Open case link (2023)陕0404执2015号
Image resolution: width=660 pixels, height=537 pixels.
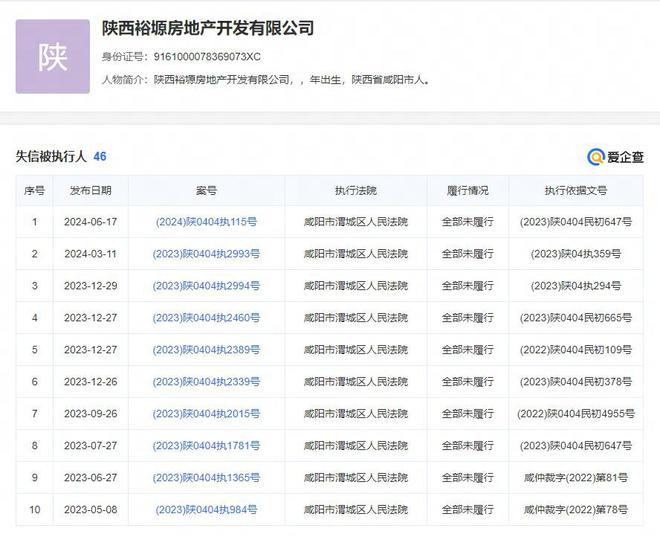point(206,414)
